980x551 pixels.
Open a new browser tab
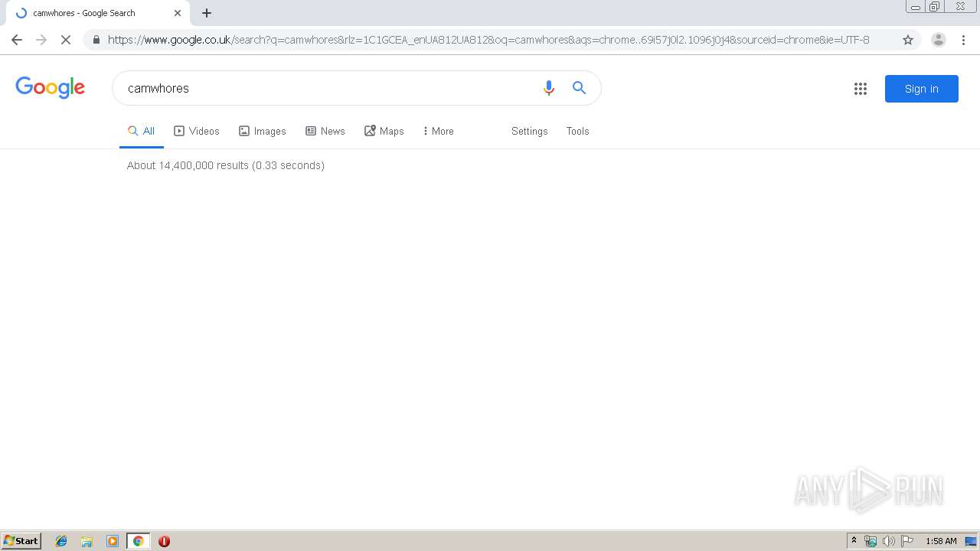pos(207,13)
